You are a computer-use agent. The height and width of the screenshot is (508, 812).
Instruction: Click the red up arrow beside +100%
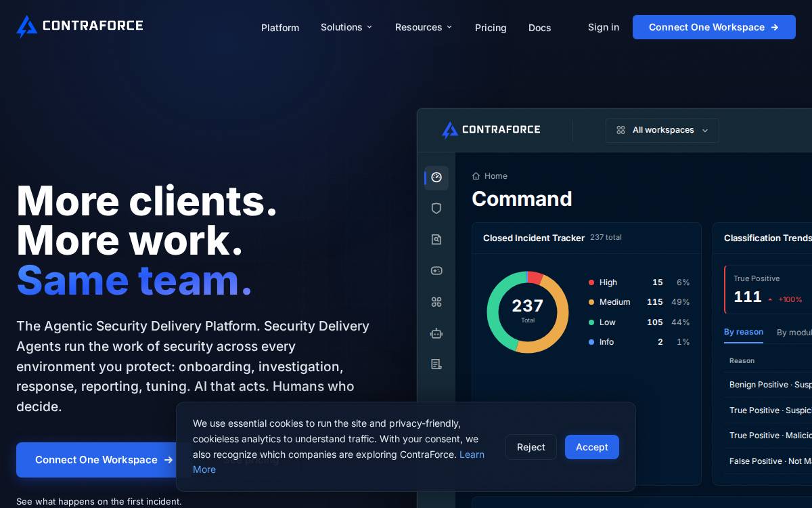click(x=770, y=299)
